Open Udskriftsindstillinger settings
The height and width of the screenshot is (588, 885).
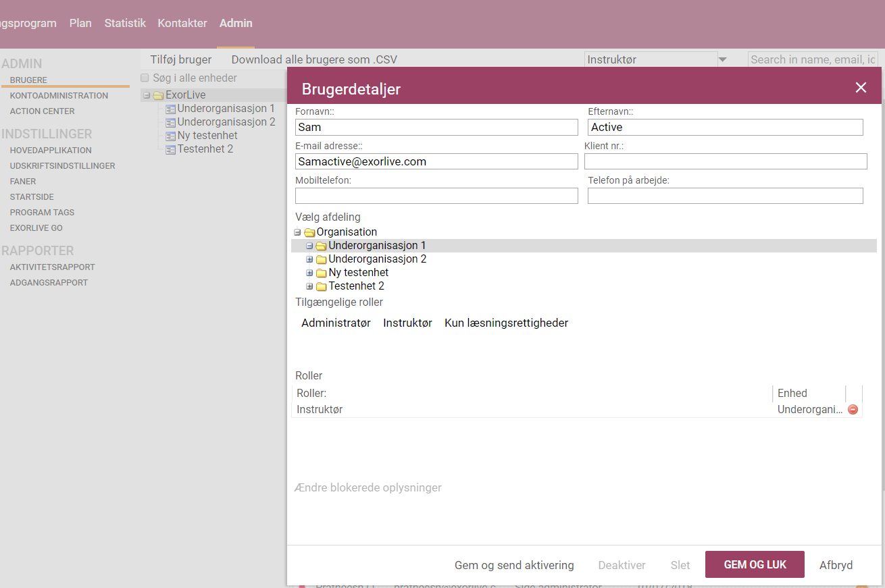(x=62, y=166)
